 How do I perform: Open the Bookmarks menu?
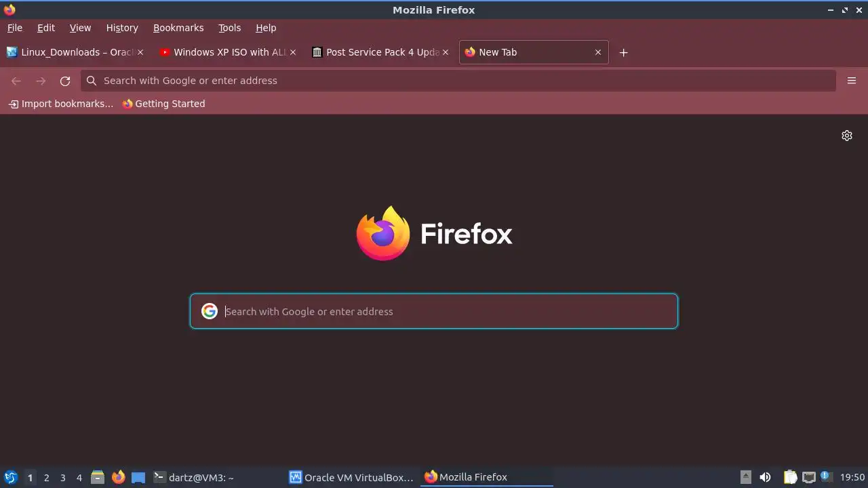tap(178, 28)
